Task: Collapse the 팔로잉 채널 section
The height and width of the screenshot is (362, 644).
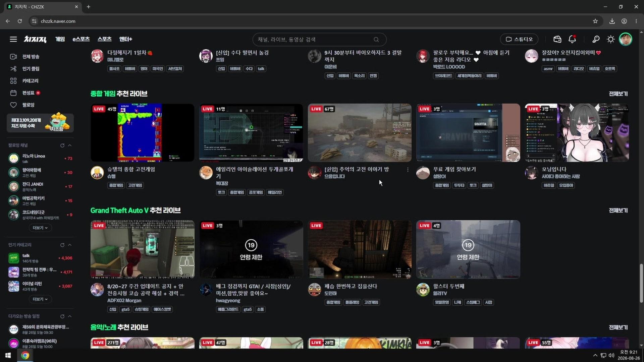Action: click(70, 145)
